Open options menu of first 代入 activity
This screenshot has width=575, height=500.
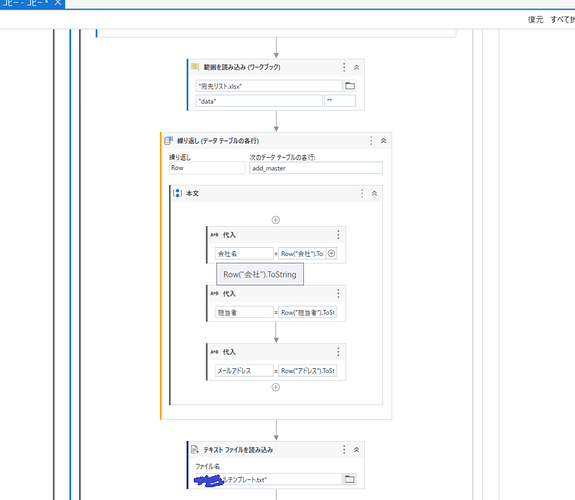click(x=338, y=235)
